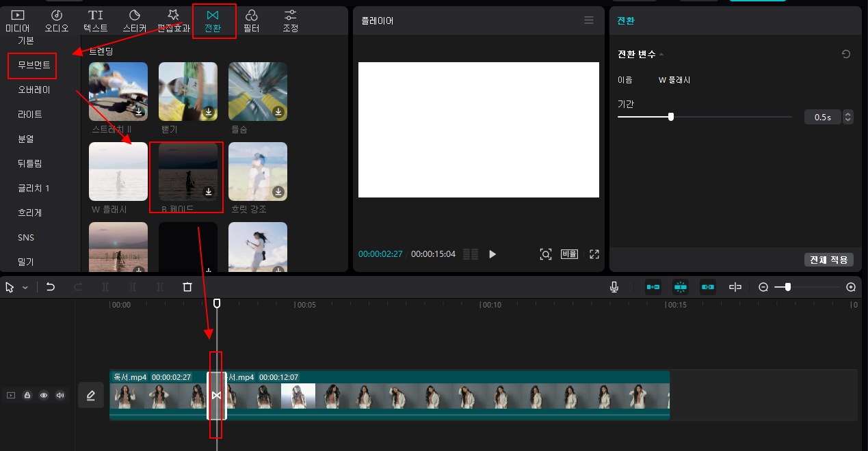Adjust the timeline zoom slider
868x451 pixels.
click(x=807, y=287)
